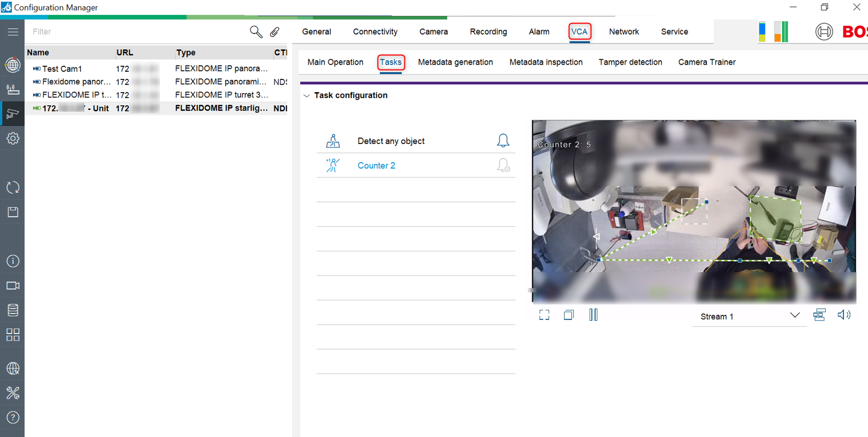Collapse the Task configuration section
The height and width of the screenshot is (437, 868).
tap(307, 95)
